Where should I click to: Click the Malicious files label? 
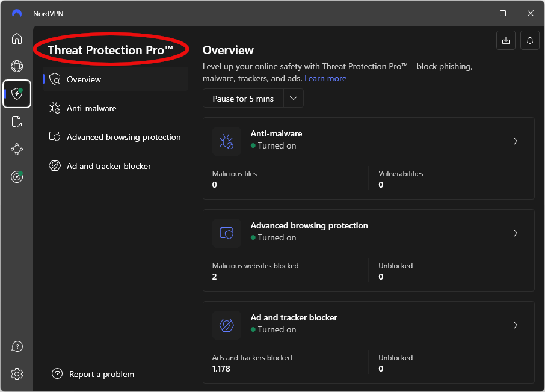tap(235, 174)
